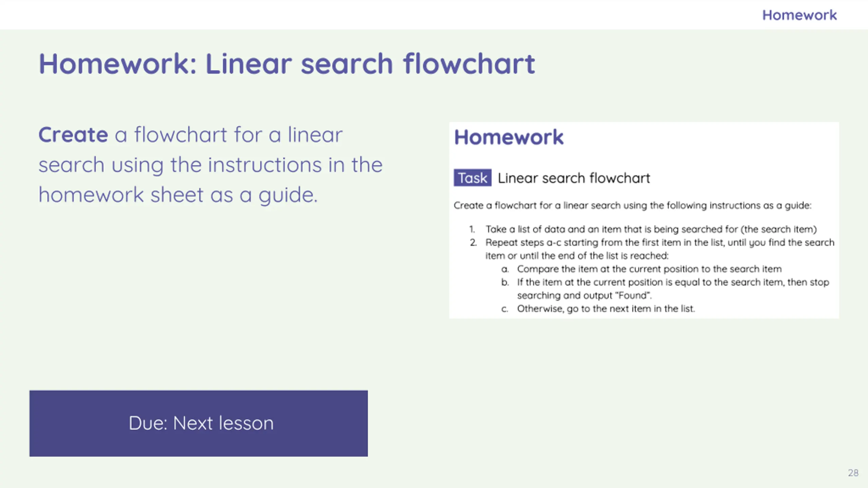Click 'Linear search flowchart' task title text

(574, 178)
